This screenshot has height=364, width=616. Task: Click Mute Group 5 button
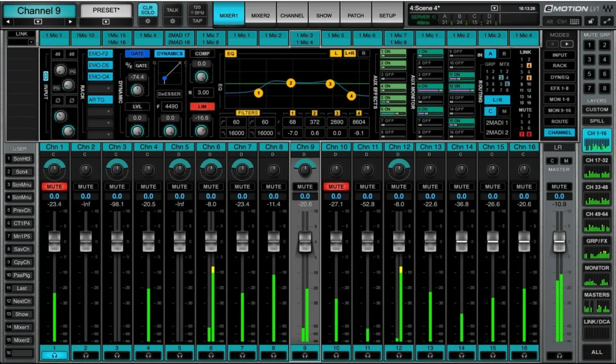pos(590,74)
